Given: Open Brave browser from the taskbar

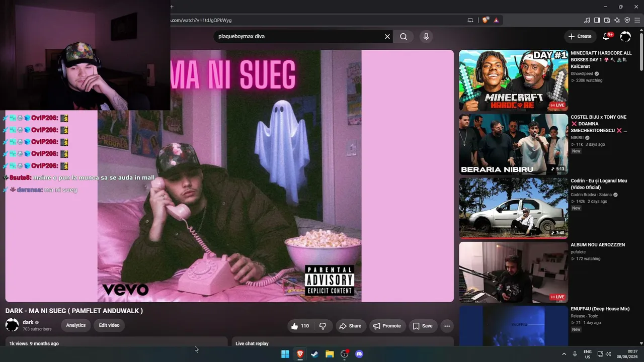Looking at the screenshot, I should point(300,354).
